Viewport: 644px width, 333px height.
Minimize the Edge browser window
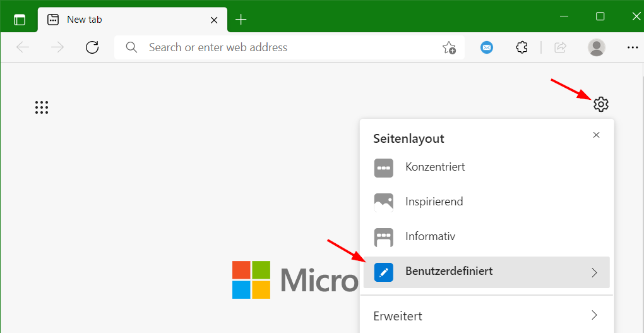(564, 16)
